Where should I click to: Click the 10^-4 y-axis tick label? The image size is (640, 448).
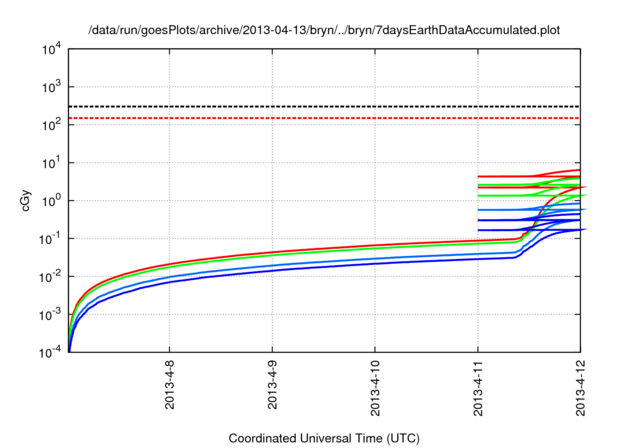click(x=50, y=352)
